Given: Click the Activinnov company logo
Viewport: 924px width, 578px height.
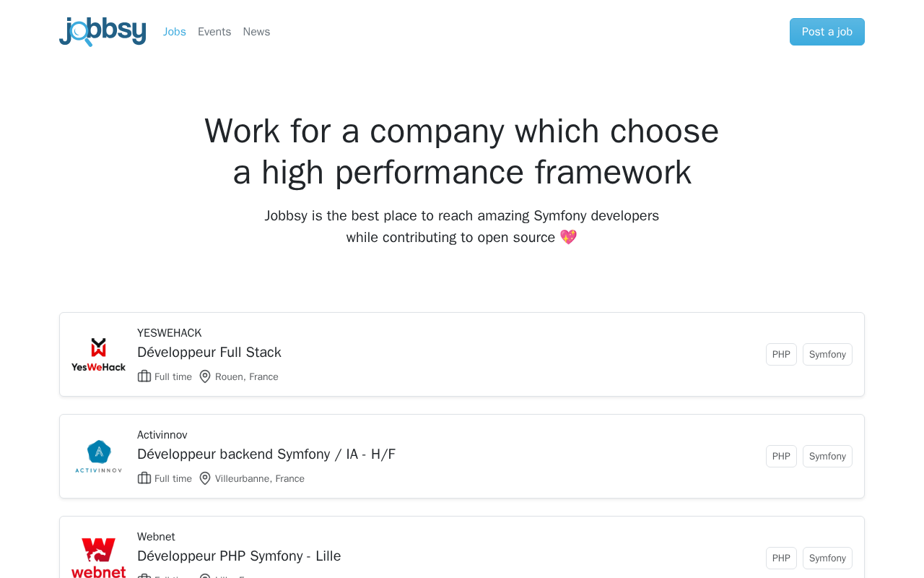Looking at the screenshot, I should pos(98,457).
